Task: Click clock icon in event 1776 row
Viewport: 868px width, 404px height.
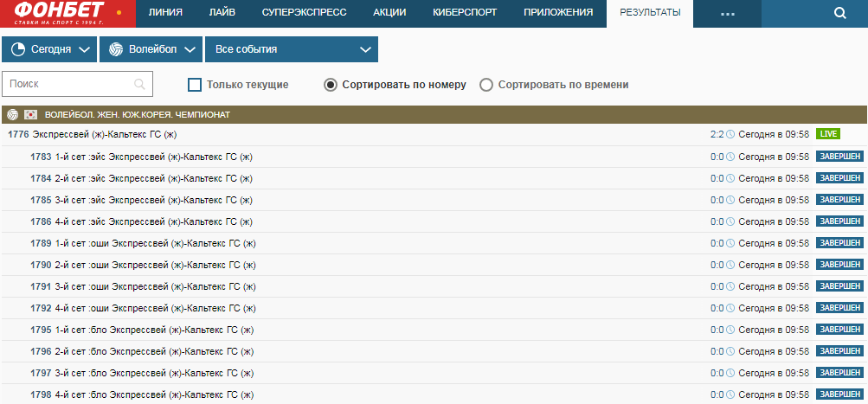Action: tap(730, 134)
